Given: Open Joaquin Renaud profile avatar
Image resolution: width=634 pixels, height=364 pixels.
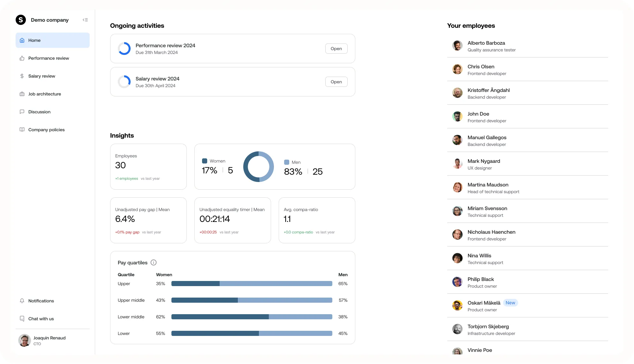Looking at the screenshot, I should (x=25, y=340).
